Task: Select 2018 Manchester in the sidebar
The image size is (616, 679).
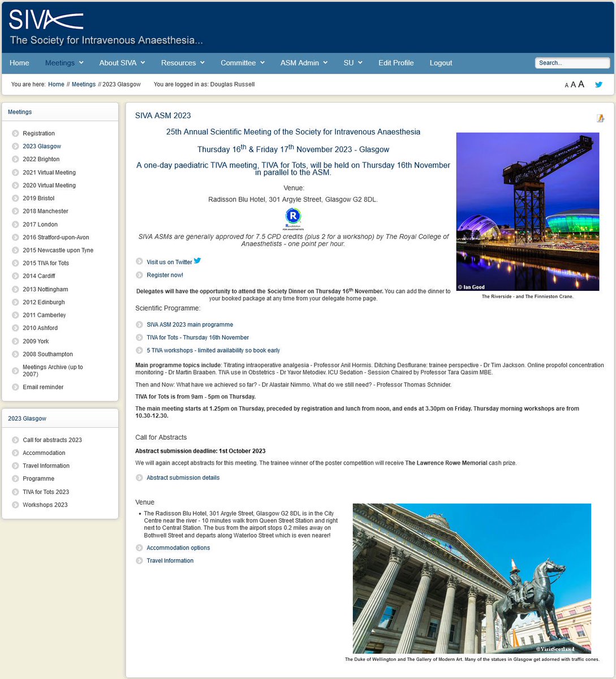Action: point(45,211)
